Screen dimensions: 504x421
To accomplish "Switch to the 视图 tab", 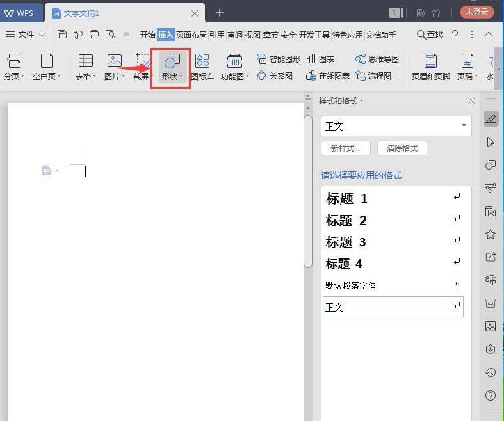I will (253, 35).
